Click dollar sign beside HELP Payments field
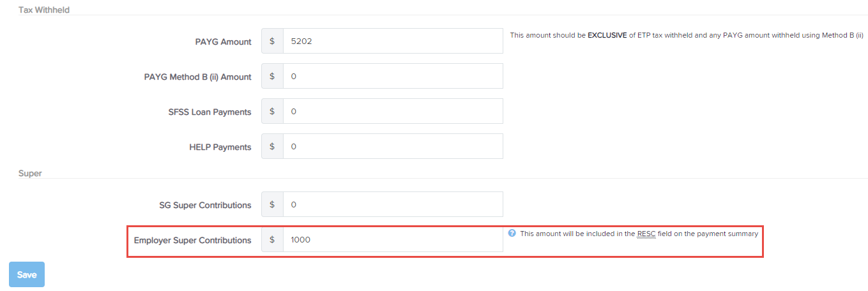The image size is (868, 291). (272, 146)
